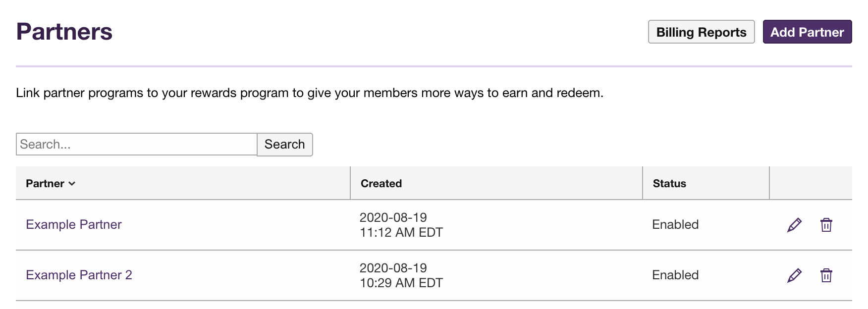Edit Example Partner 2 via pencil icon
This screenshot has height=309, width=868.
pos(794,275)
